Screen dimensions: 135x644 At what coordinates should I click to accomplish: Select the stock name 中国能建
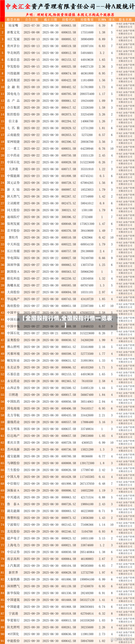click(x=13, y=607)
